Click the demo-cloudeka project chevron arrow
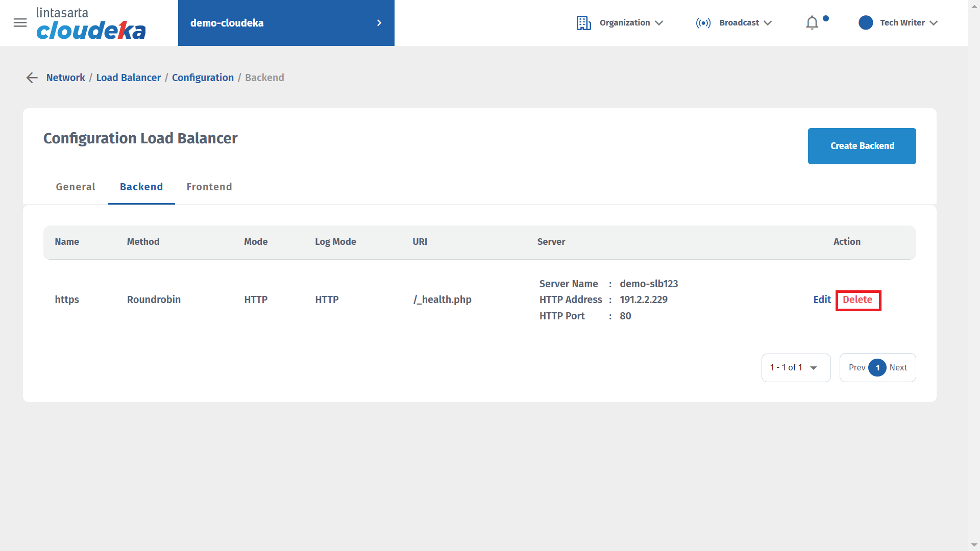980x551 pixels. (x=379, y=23)
